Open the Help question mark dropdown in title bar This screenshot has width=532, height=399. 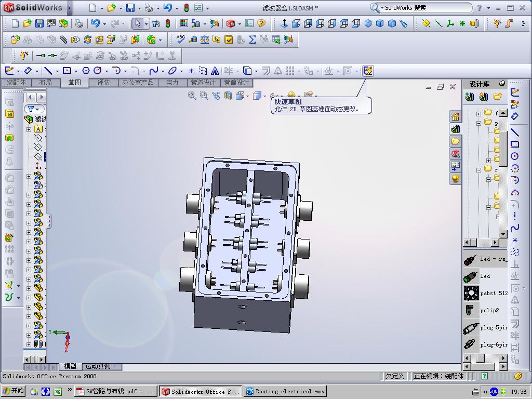[488, 8]
